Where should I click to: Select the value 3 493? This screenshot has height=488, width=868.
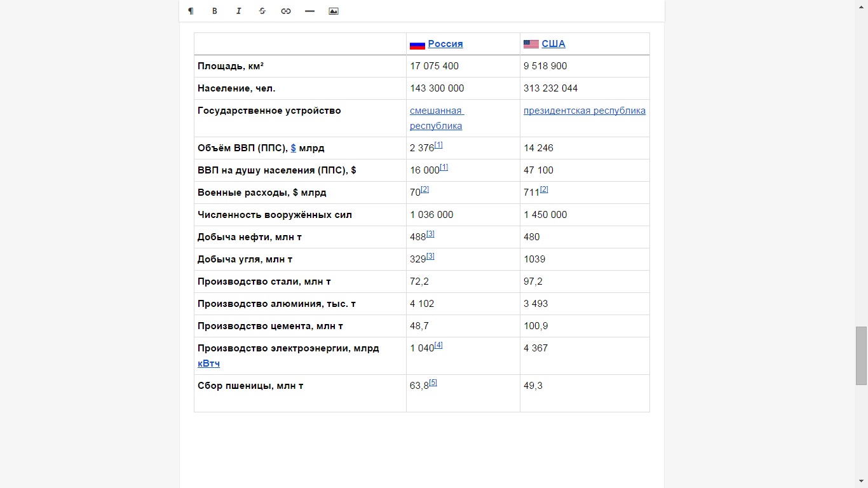[536, 304]
